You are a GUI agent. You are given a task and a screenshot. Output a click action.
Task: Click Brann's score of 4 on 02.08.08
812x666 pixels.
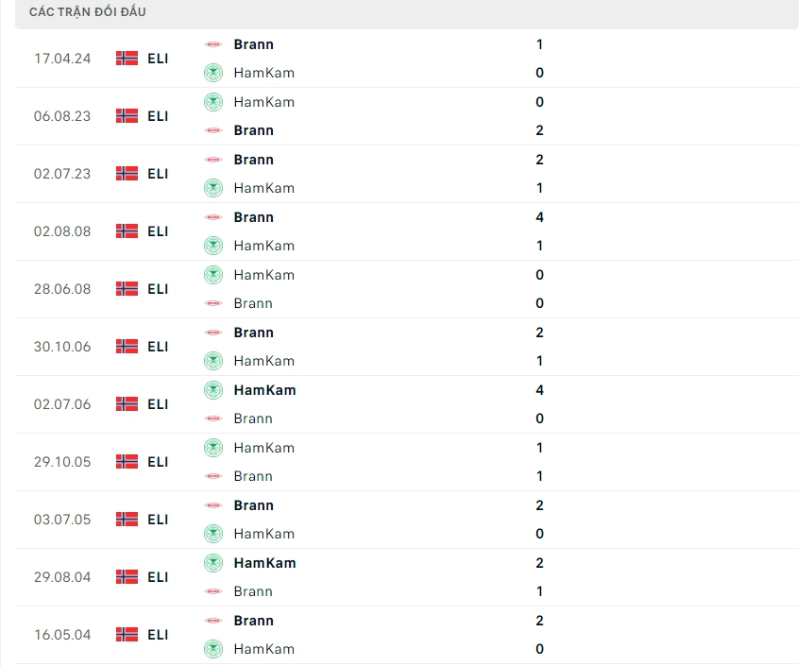539,217
